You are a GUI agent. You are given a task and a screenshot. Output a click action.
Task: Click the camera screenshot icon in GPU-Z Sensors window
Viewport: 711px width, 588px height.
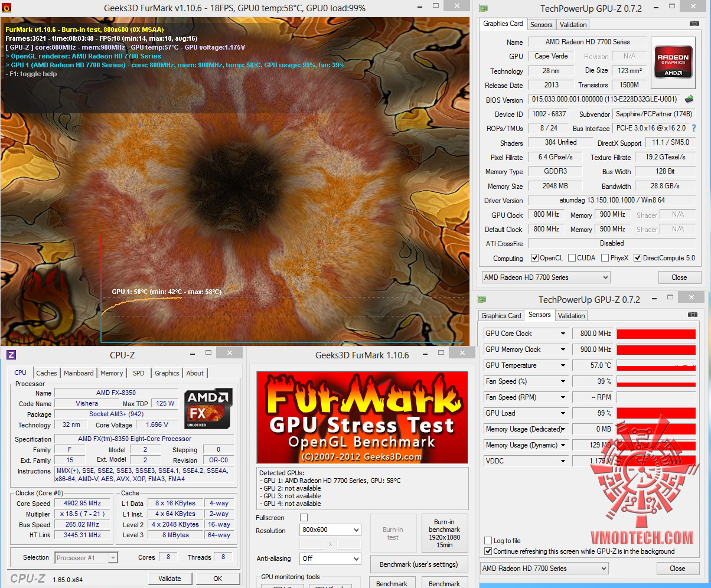tap(694, 315)
